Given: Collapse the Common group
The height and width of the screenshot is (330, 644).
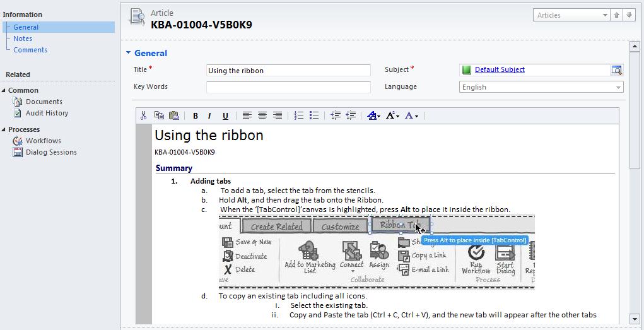Looking at the screenshot, I should pos(4,90).
